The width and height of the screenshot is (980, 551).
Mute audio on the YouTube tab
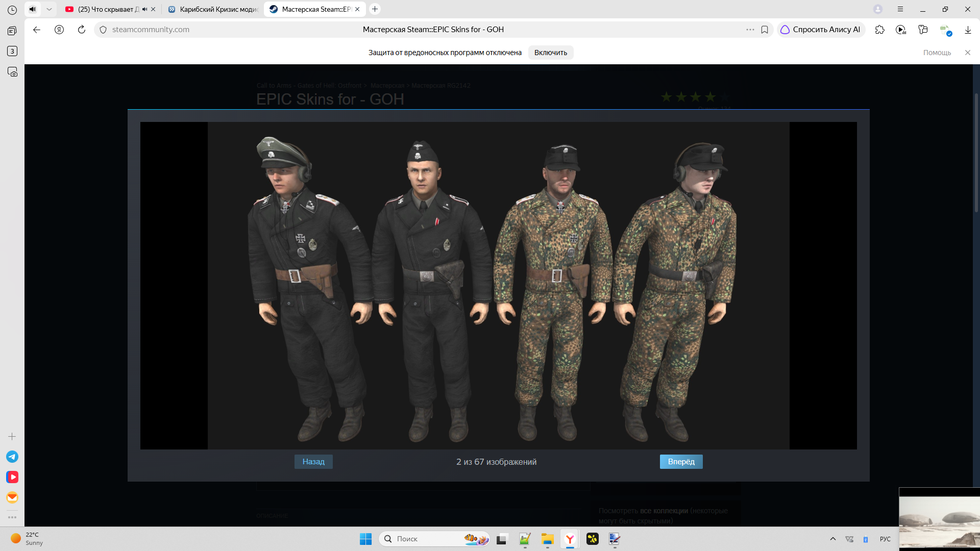pyautogui.click(x=144, y=9)
